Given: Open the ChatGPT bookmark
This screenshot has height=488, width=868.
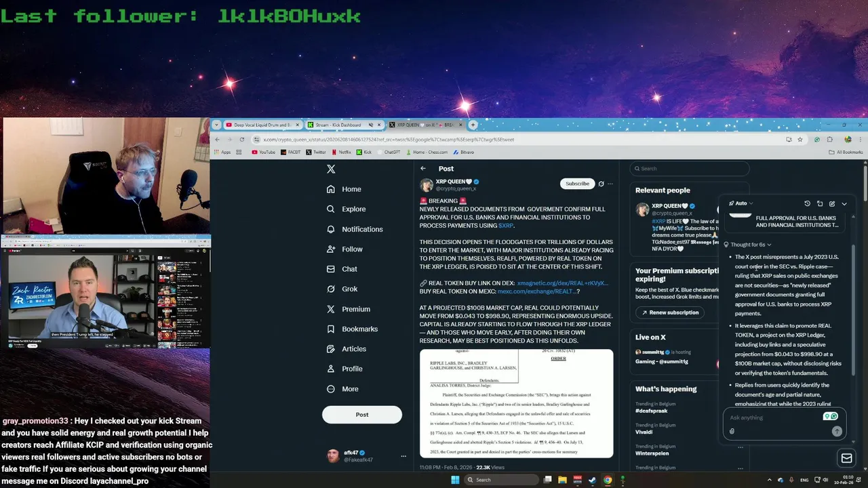Looking at the screenshot, I should tap(388, 152).
